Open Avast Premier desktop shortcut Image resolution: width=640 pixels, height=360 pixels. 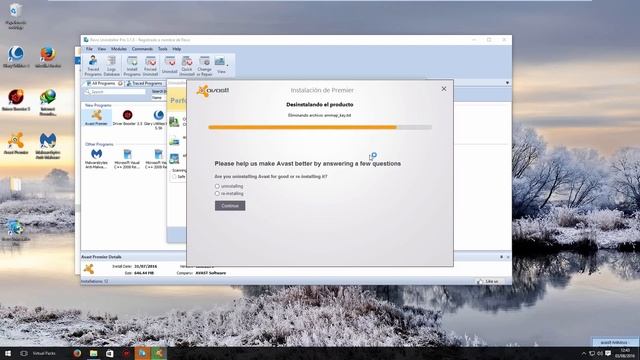[16, 144]
